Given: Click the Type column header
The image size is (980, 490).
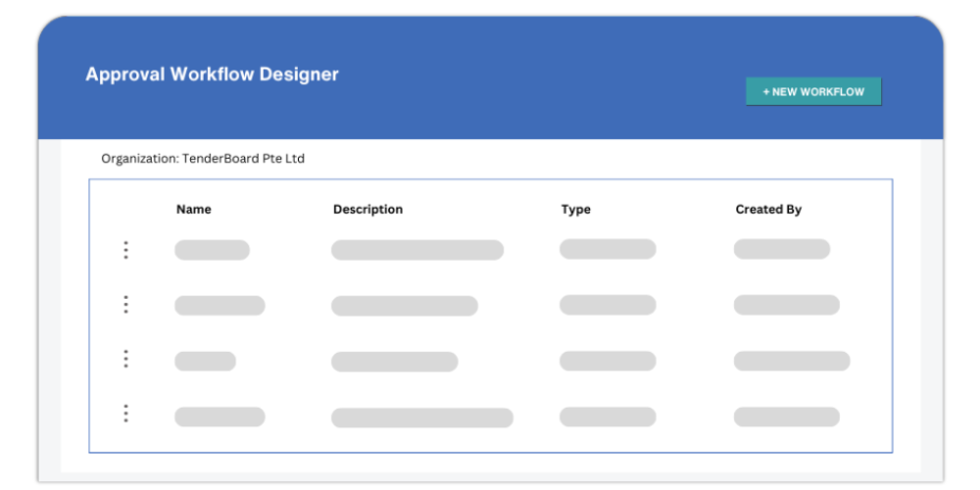Looking at the screenshot, I should (x=575, y=210).
